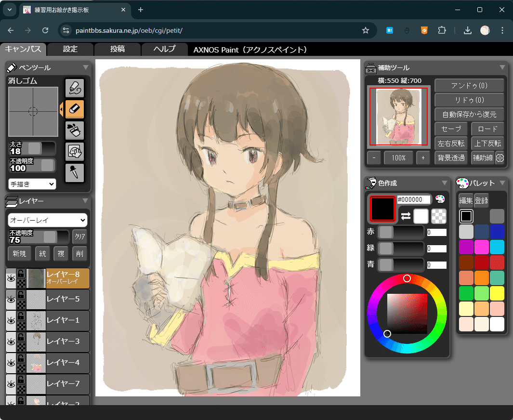Open site information icon in address bar
Image resolution: width=513 pixels, height=420 pixels.
coord(66,30)
